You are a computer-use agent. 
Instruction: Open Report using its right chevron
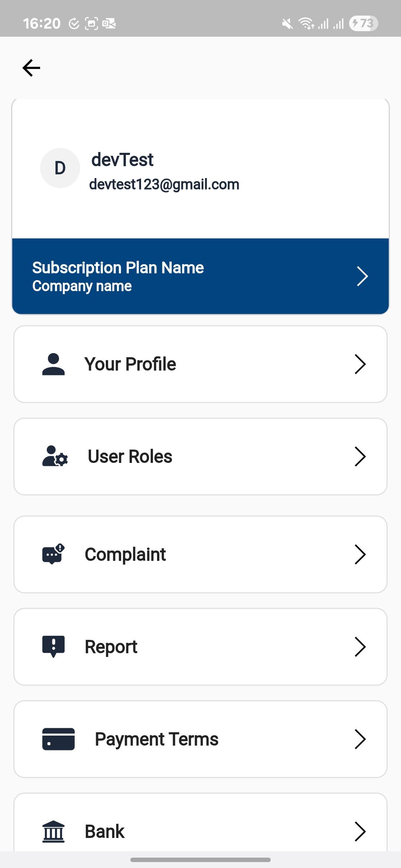[x=360, y=647]
